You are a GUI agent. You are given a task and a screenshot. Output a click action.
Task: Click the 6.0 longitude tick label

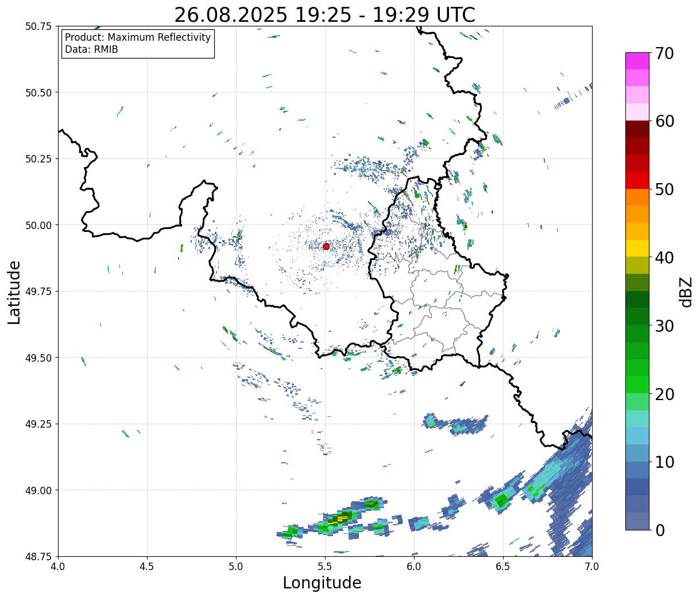pos(414,567)
